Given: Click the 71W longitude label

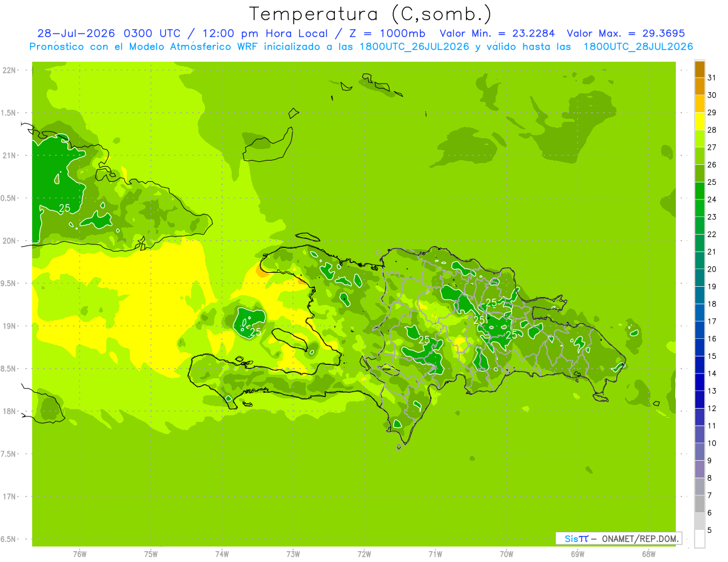Looking at the screenshot, I should [436, 554].
